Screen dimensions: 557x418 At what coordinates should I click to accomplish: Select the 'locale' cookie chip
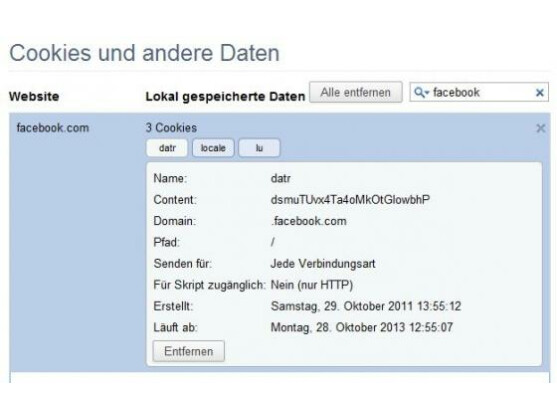point(213,148)
